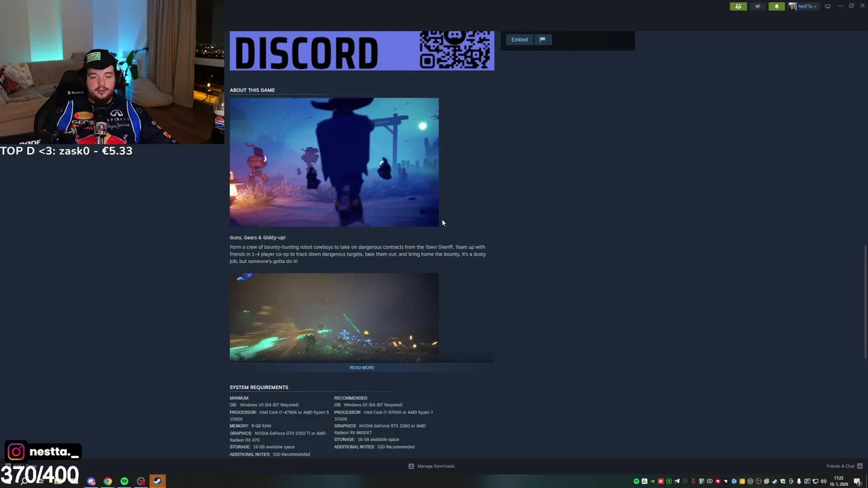This screenshot has height=488, width=868.
Task: Click the NesTTa profile avatar
Action: click(792, 6)
